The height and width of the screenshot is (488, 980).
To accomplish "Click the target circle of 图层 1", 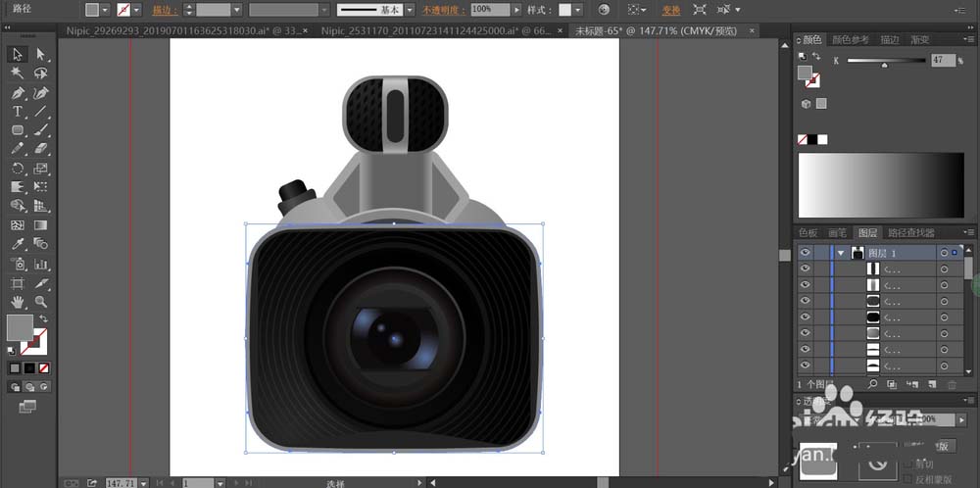I will (x=944, y=253).
